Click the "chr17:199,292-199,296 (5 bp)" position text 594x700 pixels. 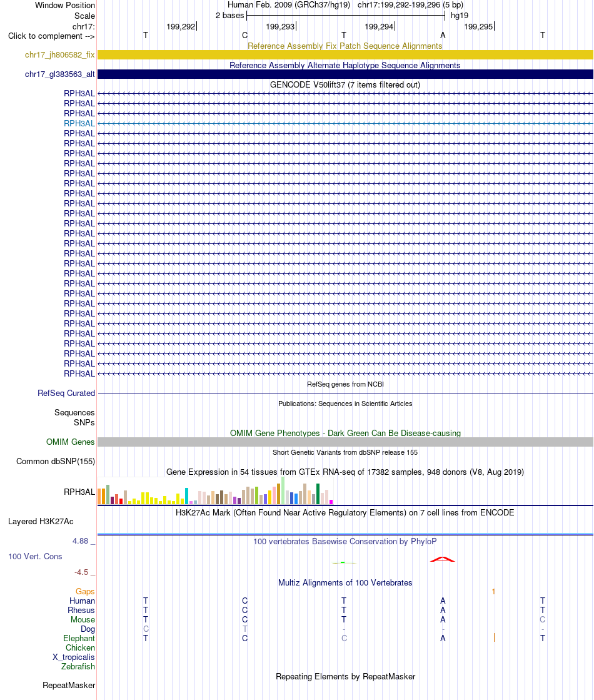[410, 5]
